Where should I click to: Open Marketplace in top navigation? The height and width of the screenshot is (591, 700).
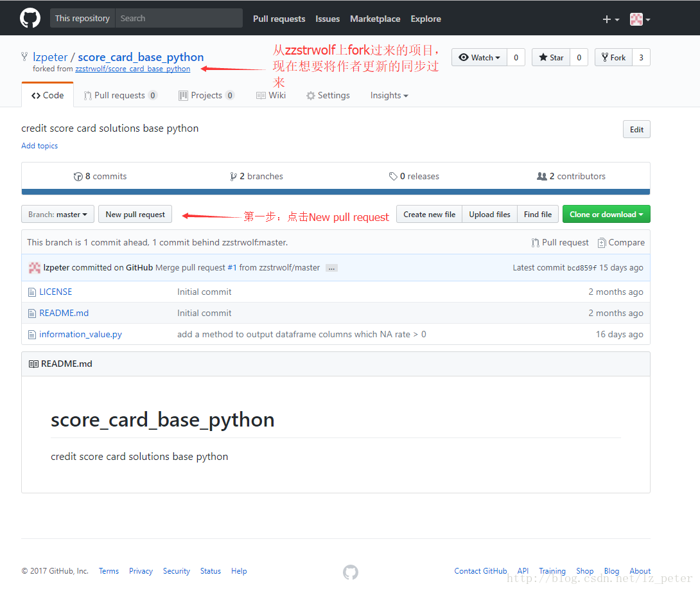(375, 19)
